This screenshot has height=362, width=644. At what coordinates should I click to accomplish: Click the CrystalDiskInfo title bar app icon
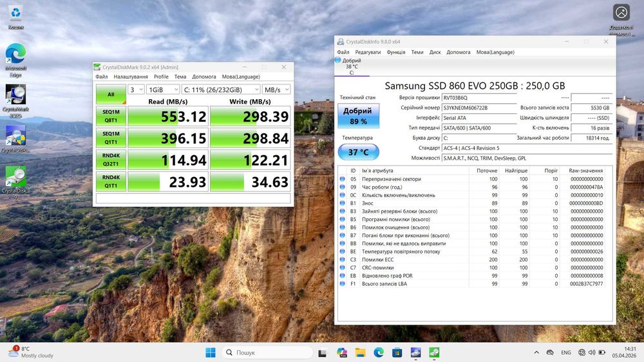pyautogui.click(x=341, y=41)
